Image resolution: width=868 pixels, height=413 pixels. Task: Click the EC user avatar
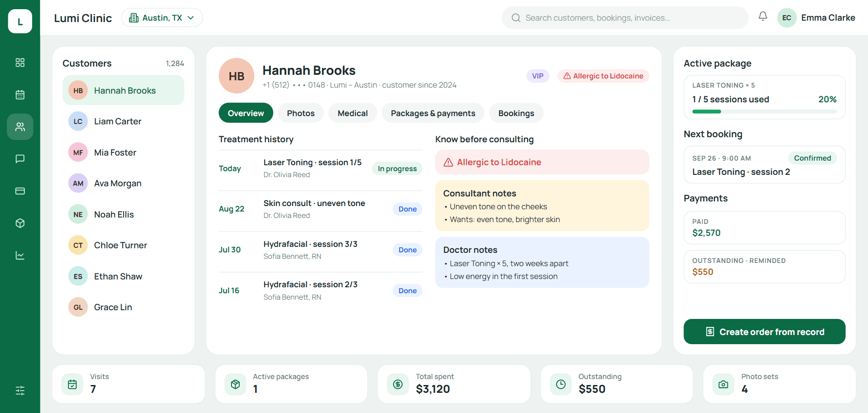(x=787, y=17)
